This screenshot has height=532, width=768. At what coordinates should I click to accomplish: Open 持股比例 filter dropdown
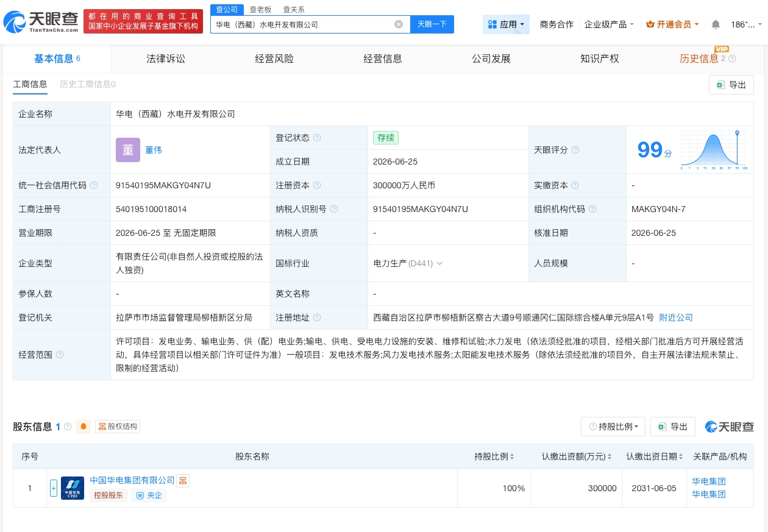click(613, 427)
